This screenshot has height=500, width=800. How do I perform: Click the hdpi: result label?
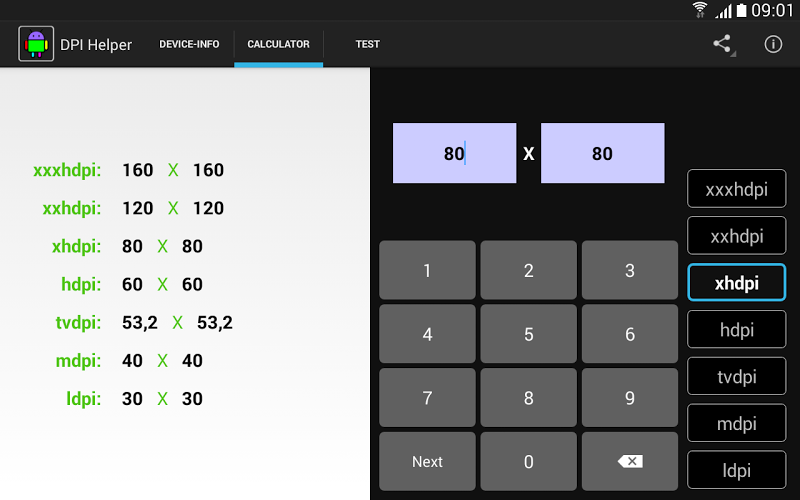pyautogui.click(x=81, y=284)
